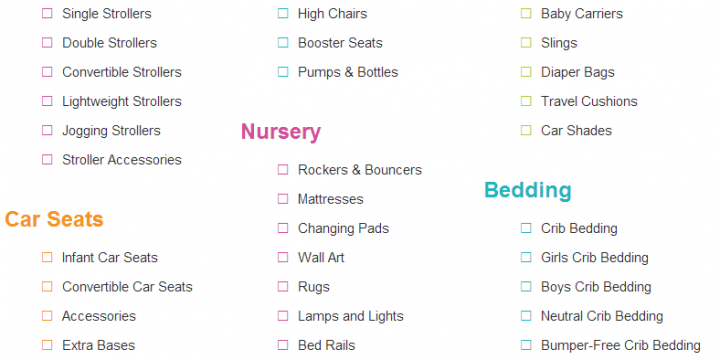
Task: Select the Diaper Bags checkbox
Action: coord(526,72)
